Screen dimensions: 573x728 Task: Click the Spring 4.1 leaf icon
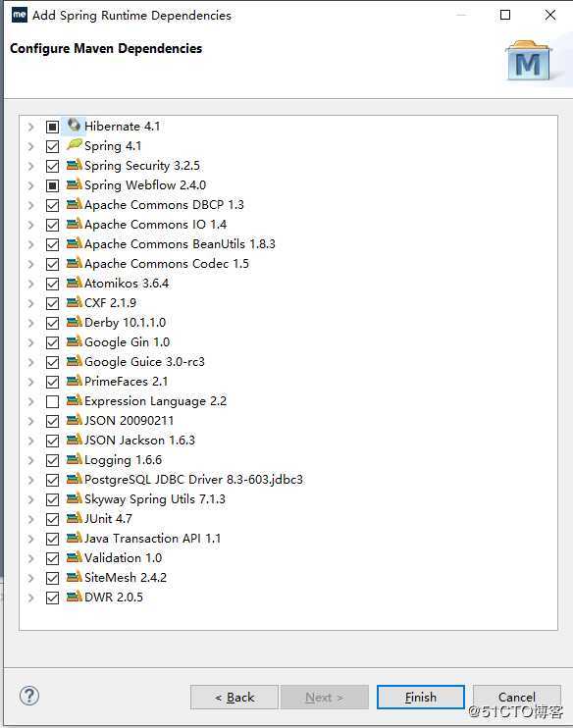(x=74, y=145)
